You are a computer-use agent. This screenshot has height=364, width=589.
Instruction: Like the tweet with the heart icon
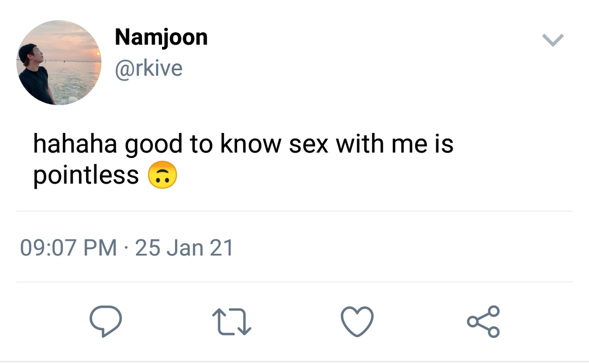[357, 321]
